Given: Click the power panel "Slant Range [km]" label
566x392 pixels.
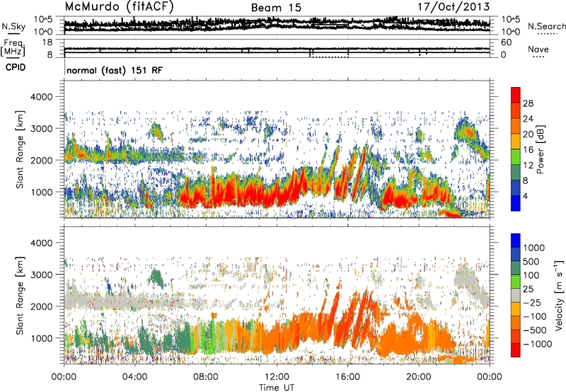Looking at the screenshot, I should pyautogui.click(x=20, y=149).
